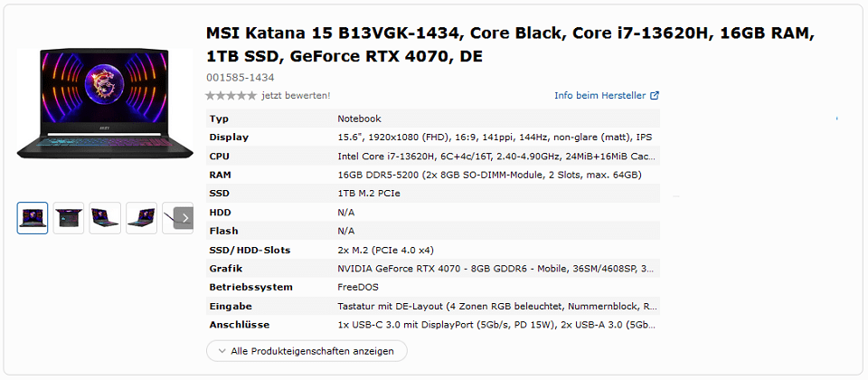Viewport: 868px width, 380px height.
Task: Click the product number 001585-1434
Action: pos(241,78)
